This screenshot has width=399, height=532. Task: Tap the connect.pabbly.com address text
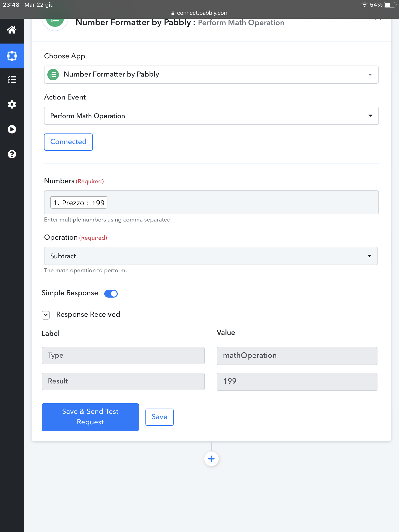203,13
